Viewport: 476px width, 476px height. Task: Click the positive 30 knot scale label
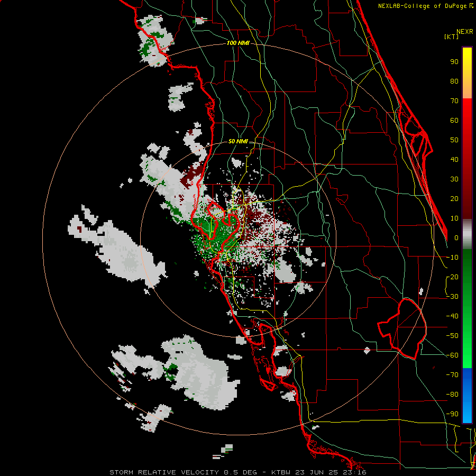pyautogui.click(x=454, y=179)
